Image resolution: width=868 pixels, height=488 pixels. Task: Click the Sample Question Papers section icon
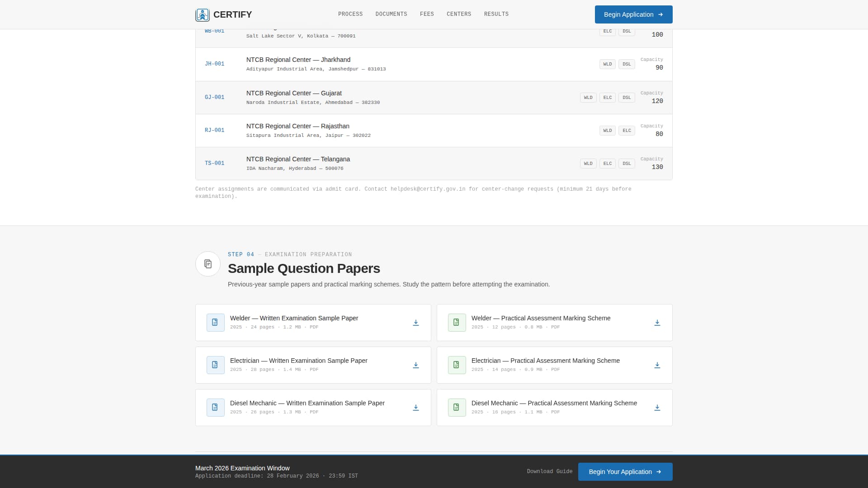coord(208,264)
